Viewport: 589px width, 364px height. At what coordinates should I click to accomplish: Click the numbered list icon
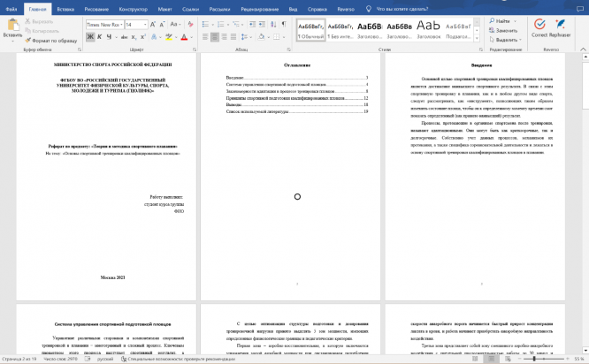[220, 25]
